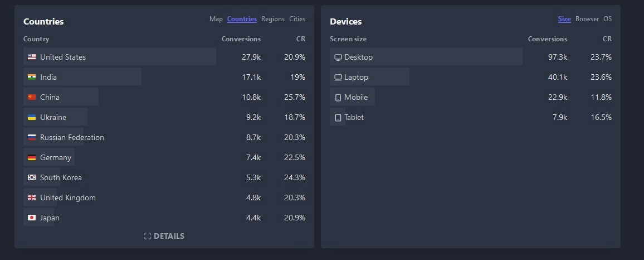Filter by United Kingdom row
The image size is (644, 260).
[164, 198]
